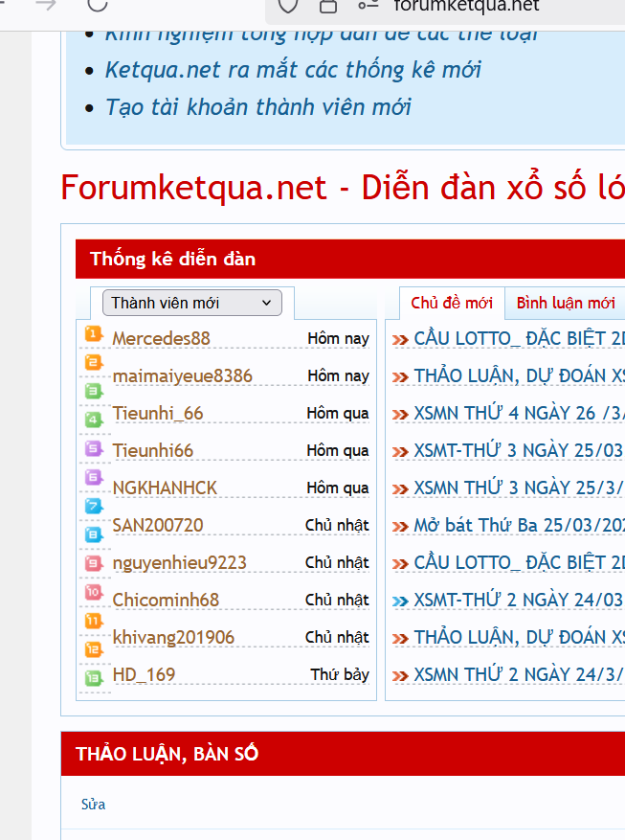The height and width of the screenshot is (840, 625).
Task: Open member profile Mercedes88
Action: 161,338
